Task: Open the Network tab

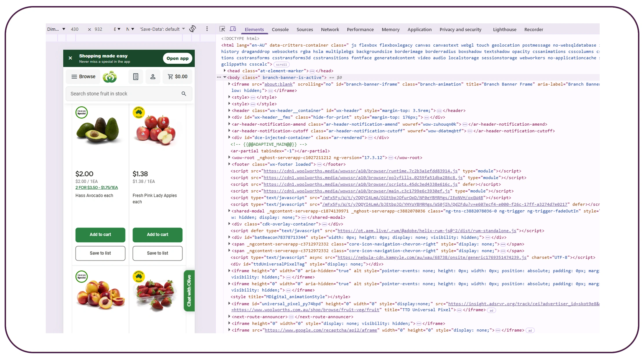Action: tap(330, 29)
